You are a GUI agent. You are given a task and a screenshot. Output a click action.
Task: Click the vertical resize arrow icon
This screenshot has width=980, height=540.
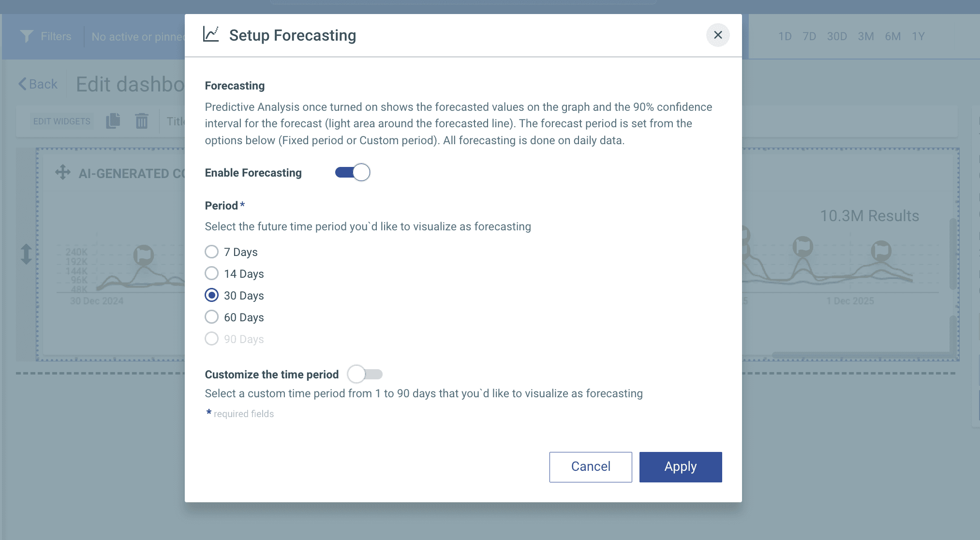click(26, 254)
